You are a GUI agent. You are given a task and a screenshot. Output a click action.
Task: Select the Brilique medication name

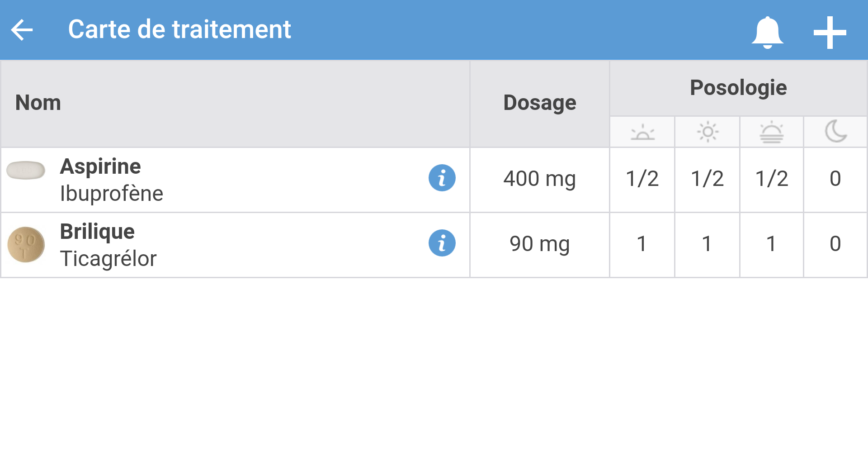pos(97,232)
